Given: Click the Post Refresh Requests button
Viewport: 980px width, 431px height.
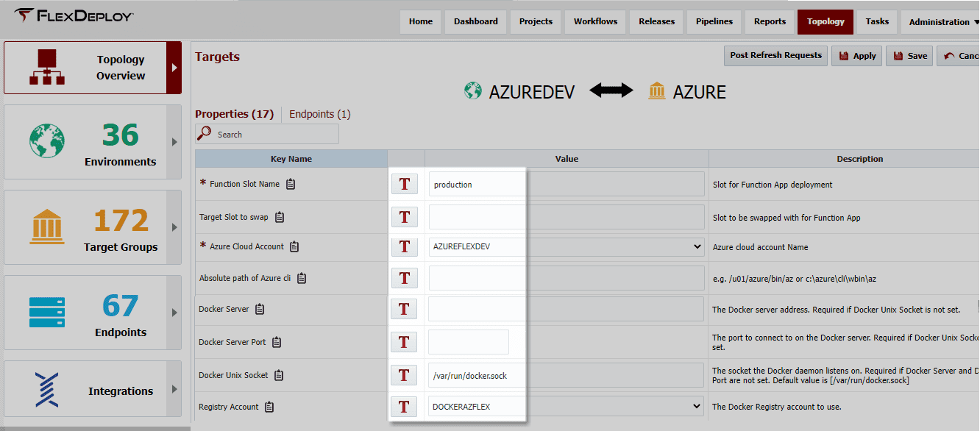Looking at the screenshot, I should (x=775, y=55).
